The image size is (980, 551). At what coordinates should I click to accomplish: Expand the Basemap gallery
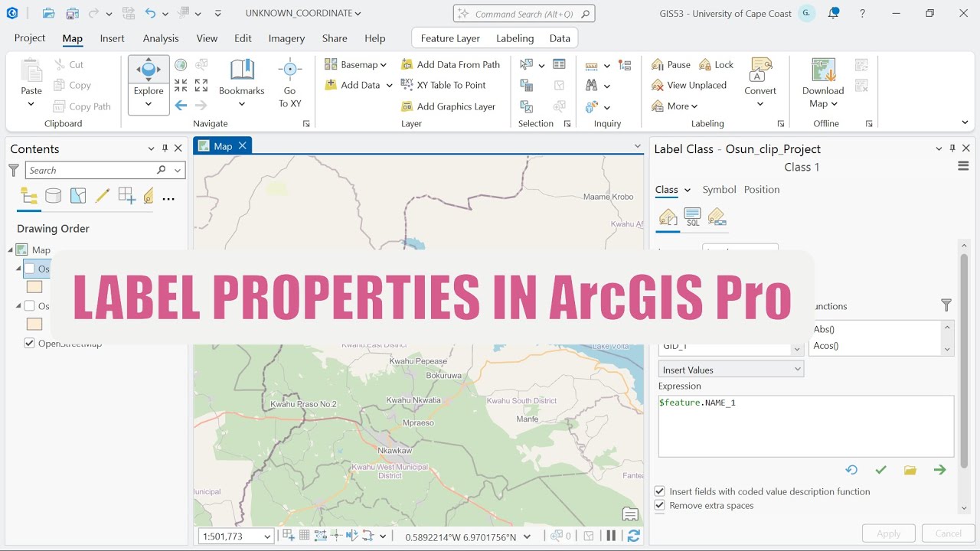point(355,64)
